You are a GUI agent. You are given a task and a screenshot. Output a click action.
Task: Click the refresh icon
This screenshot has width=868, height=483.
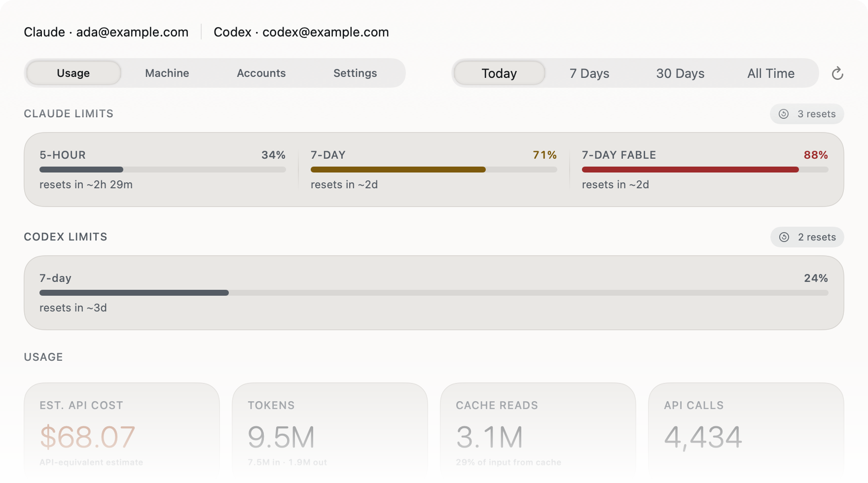(837, 73)
